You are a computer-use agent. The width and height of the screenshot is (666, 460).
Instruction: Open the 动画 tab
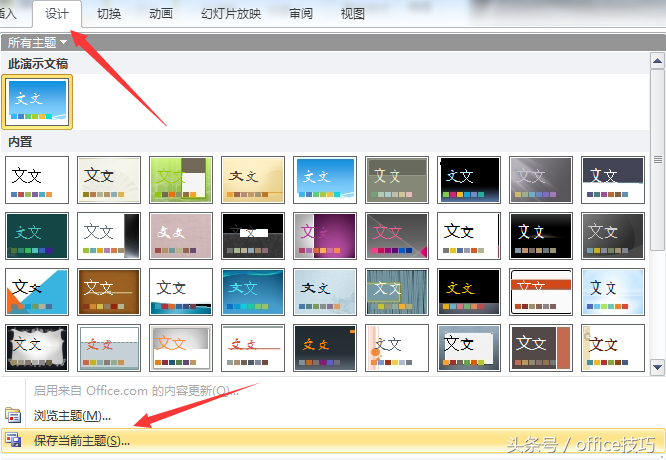point(161,14)
